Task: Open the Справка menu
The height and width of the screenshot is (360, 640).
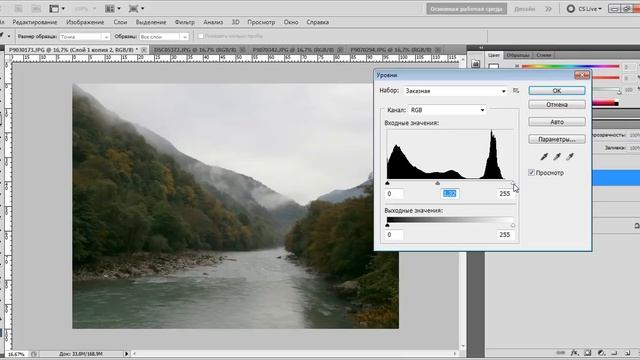Action: click(x=318, y=22)
